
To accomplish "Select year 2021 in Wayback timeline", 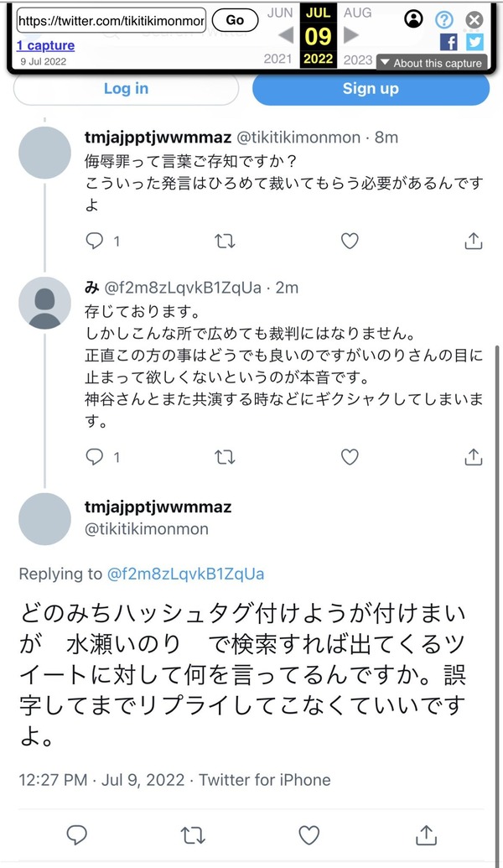I will (277, 60).
